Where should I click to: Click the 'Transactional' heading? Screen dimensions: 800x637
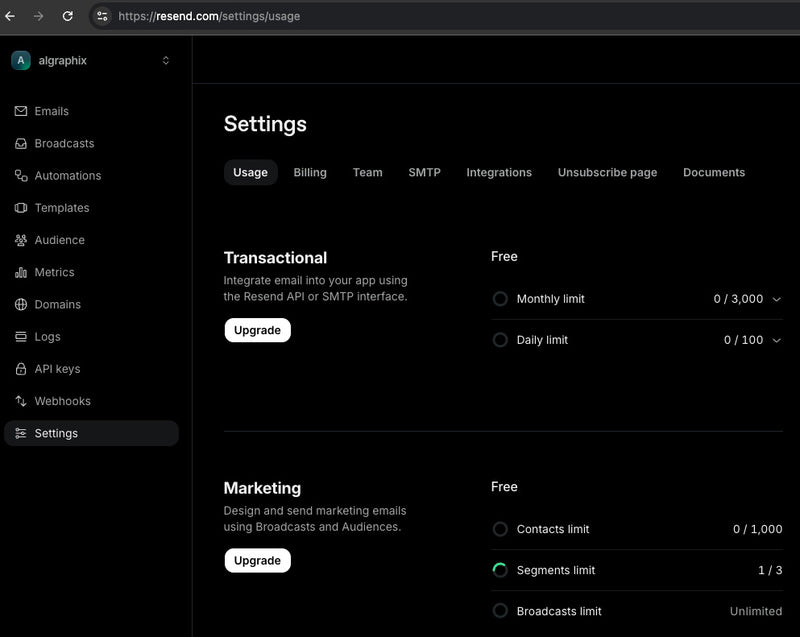pos(275,258)
